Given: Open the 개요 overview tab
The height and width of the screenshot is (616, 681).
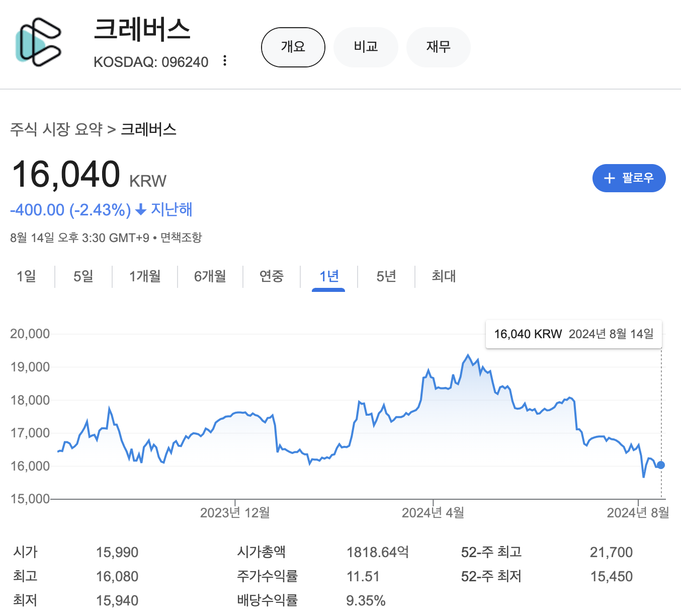Looking at the screenshot, I should pyautogui.click(x=293, y=47).
